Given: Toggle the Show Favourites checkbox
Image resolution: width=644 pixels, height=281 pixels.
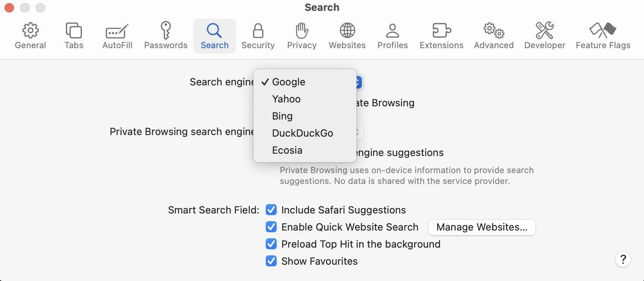Looking at the screenshot, I should (271, 261).
